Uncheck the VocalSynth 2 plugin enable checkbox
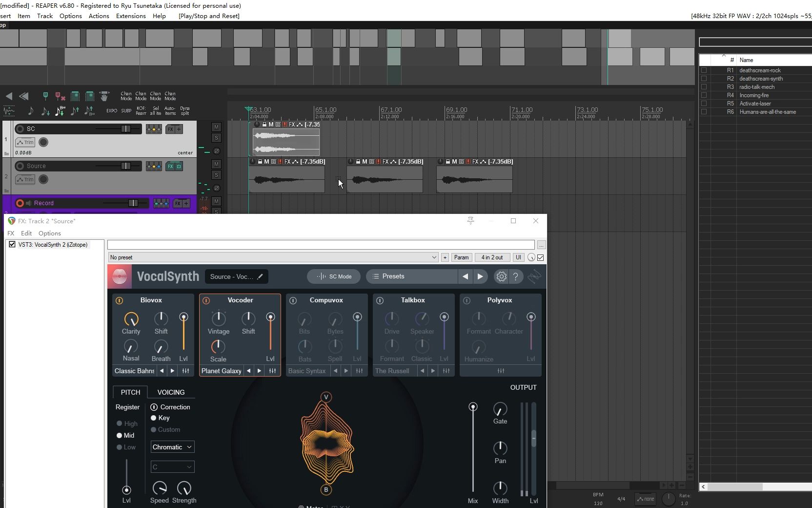The width and height of the screenshot is (812, 508). click(x=12, y=245)
